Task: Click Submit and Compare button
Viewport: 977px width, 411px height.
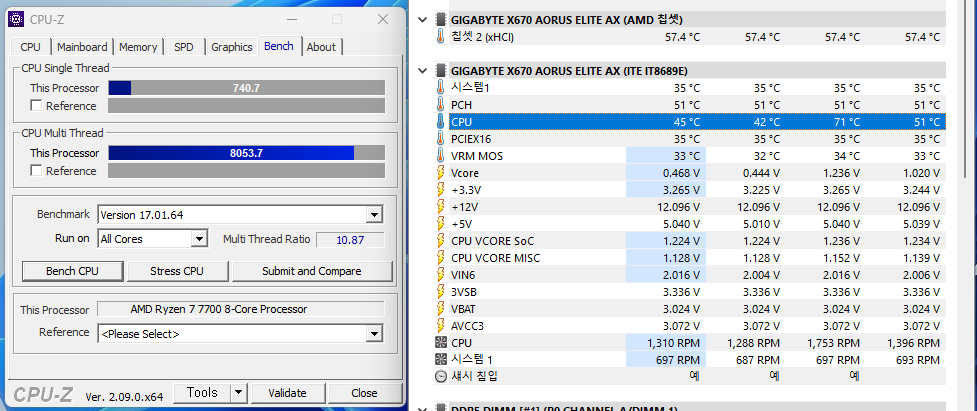Action: point(312,272)
